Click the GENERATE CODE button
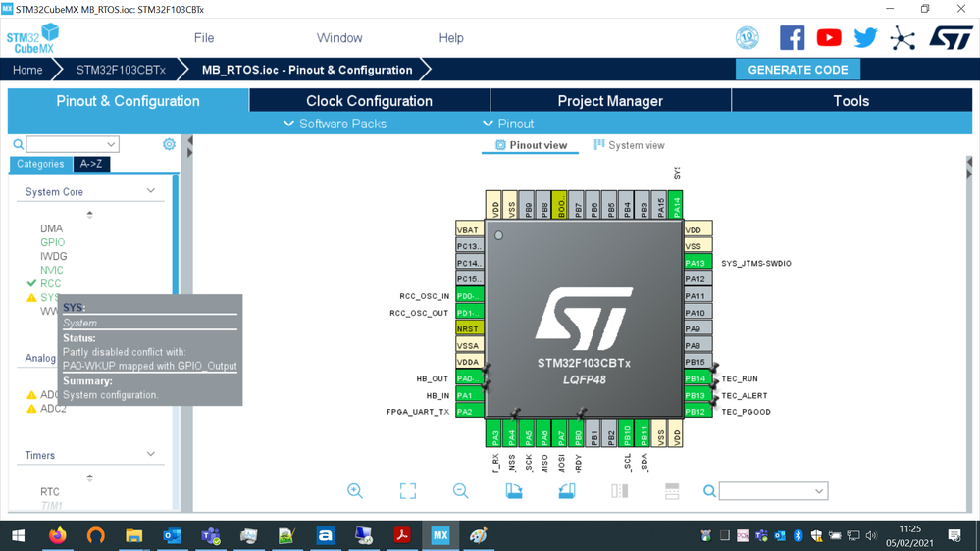 (798, 70)
